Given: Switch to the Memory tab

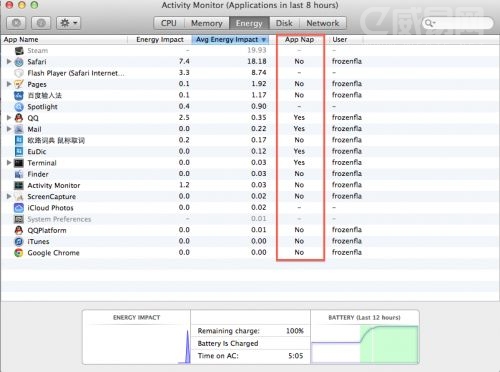Looking at the screenshot, I should (207, 23).
